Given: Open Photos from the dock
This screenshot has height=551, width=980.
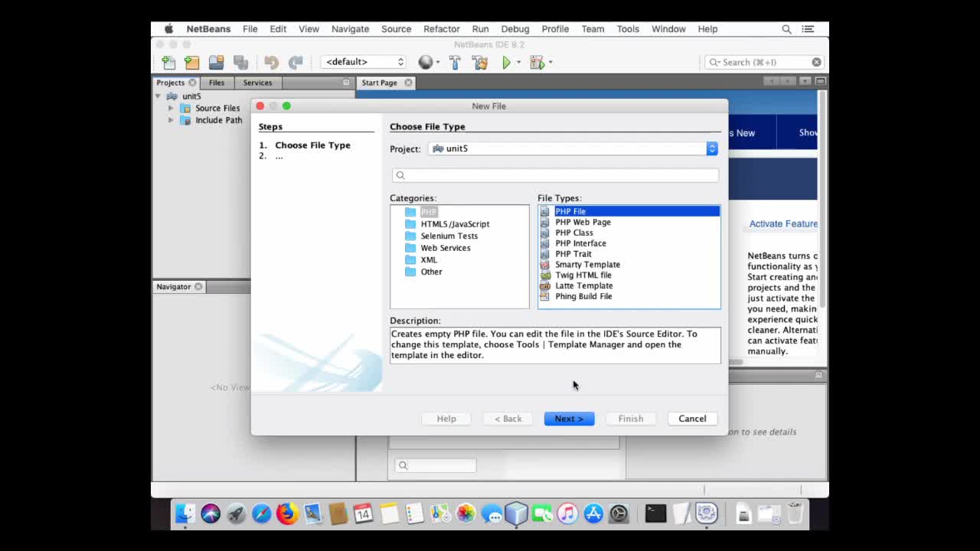Looking at the screenshot, I should click(465, 513).
